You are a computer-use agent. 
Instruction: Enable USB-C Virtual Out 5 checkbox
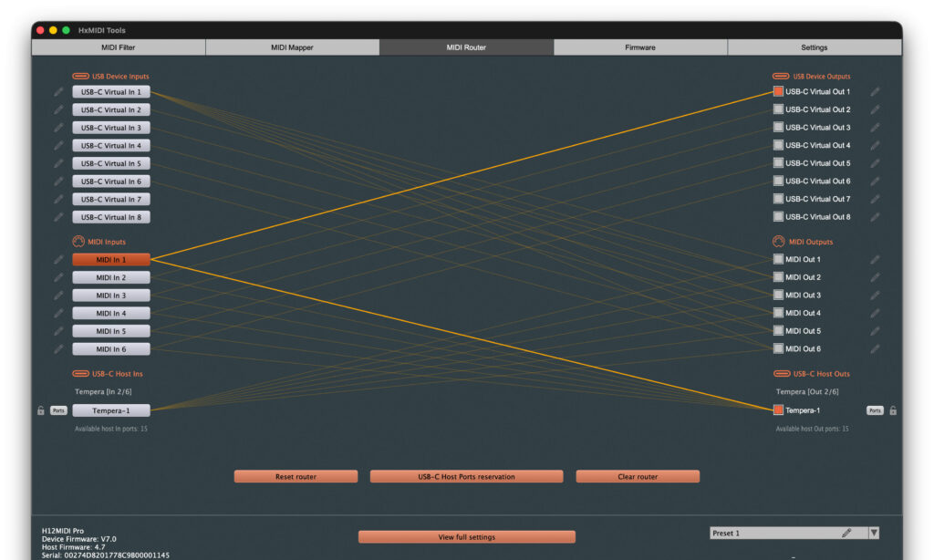[x=778, y=162]
